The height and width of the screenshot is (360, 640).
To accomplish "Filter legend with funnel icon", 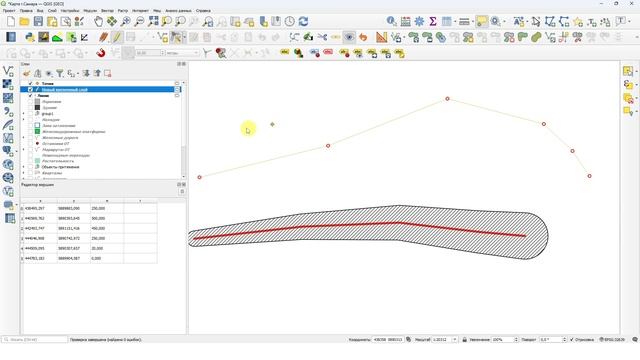I will click(60, 73).
